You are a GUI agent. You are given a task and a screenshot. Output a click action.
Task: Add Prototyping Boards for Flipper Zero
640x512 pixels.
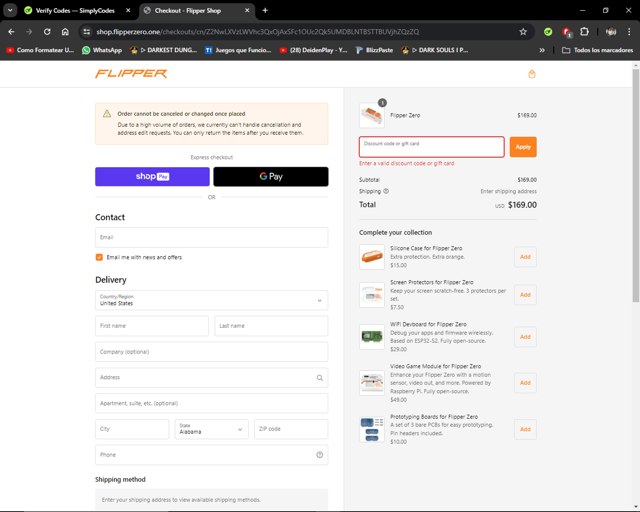(525, 429)
